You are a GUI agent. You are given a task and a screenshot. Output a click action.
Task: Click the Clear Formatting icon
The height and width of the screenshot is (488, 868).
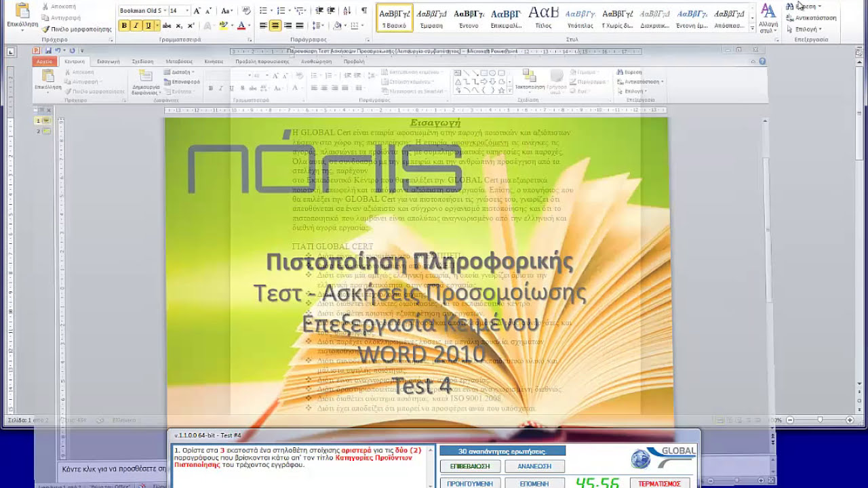[x=246, y=11]
